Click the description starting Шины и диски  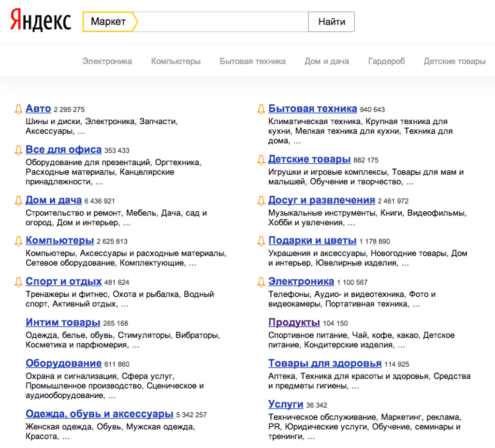tap(102, 126)
